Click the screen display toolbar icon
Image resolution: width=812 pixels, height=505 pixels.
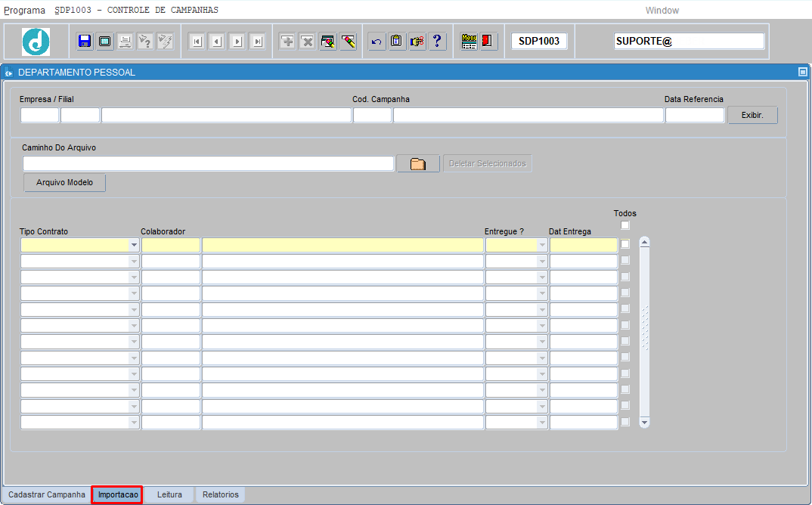click(104, 41)
